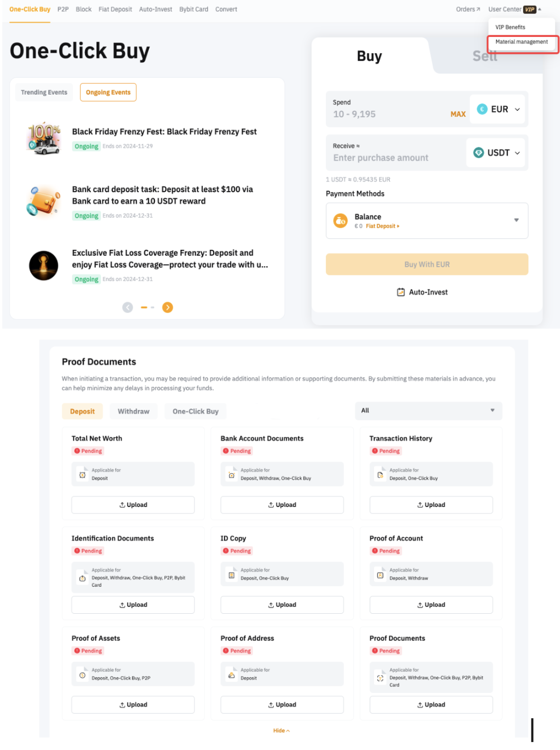Image resolution: width=560 pixels, height=750 pixels.
Task: Click the Spend amount input field
Action: (388, 114)
